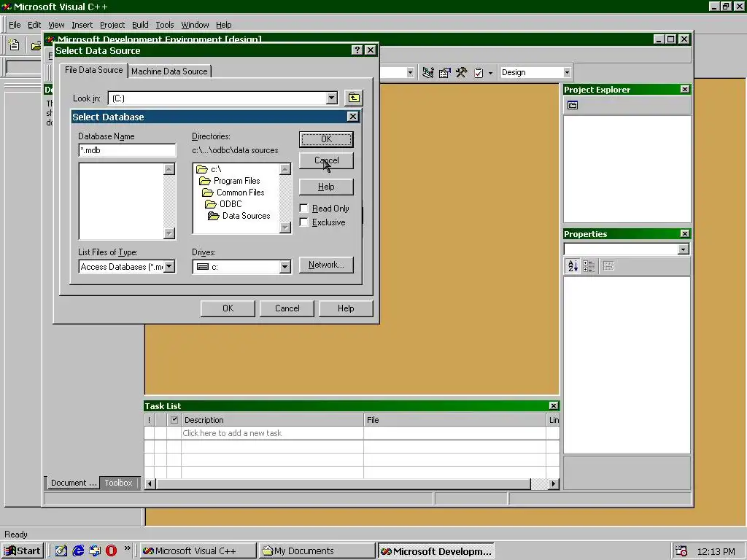Screen dimensions: 747x560
Task: Click the New document icon in main toolbar
Action: 15,45
